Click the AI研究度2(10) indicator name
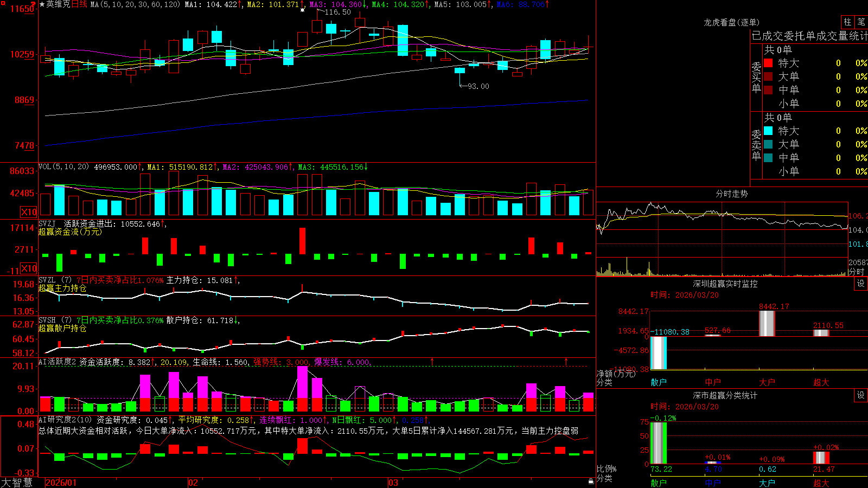868x488 pixels. (65, 420)
